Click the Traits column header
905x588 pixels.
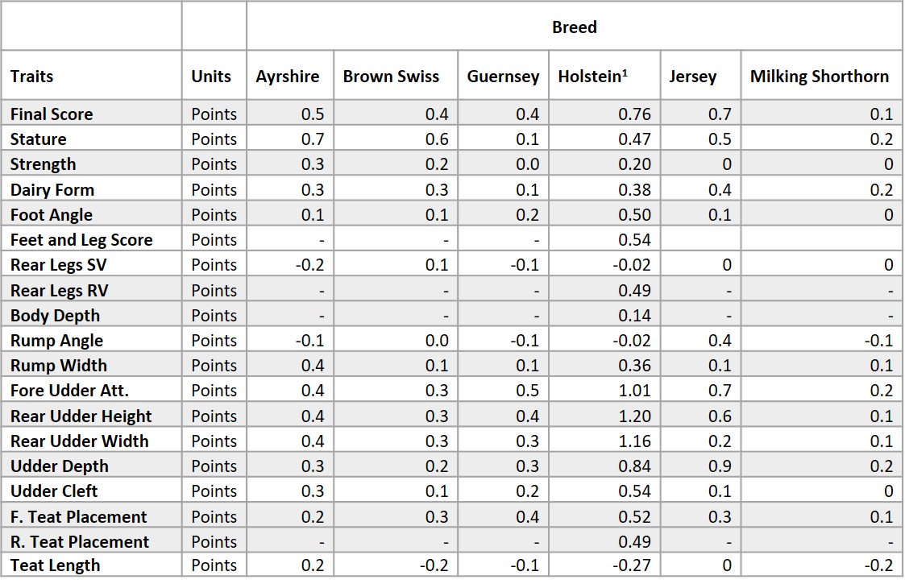(x=31, y=77)
